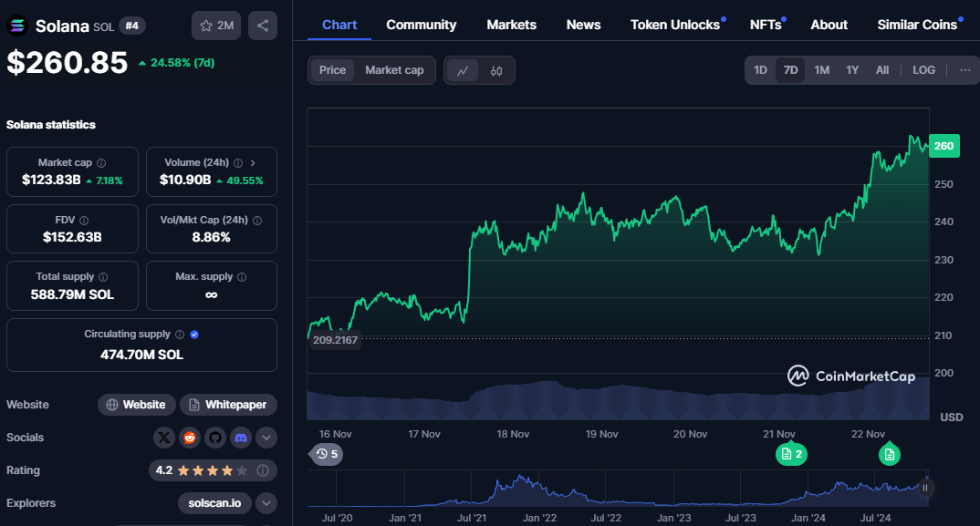980x526 pixels.
Task: Click the historical range overview chart
Action: (x=618, y=488)
